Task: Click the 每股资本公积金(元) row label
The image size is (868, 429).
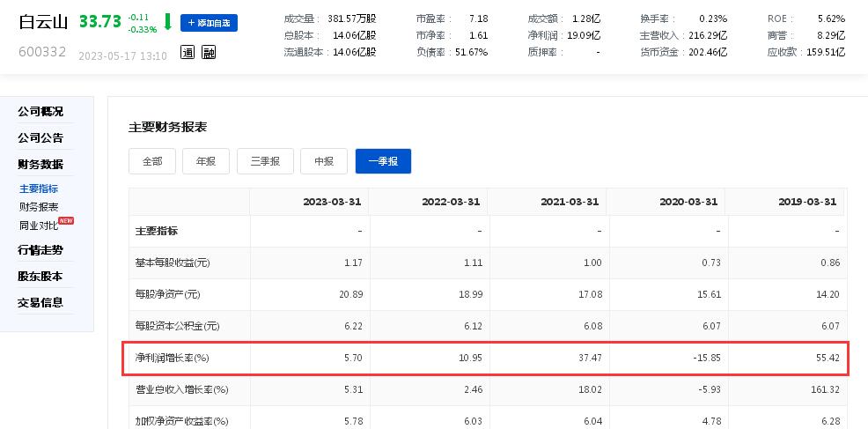Action: (x=178, y=327)
